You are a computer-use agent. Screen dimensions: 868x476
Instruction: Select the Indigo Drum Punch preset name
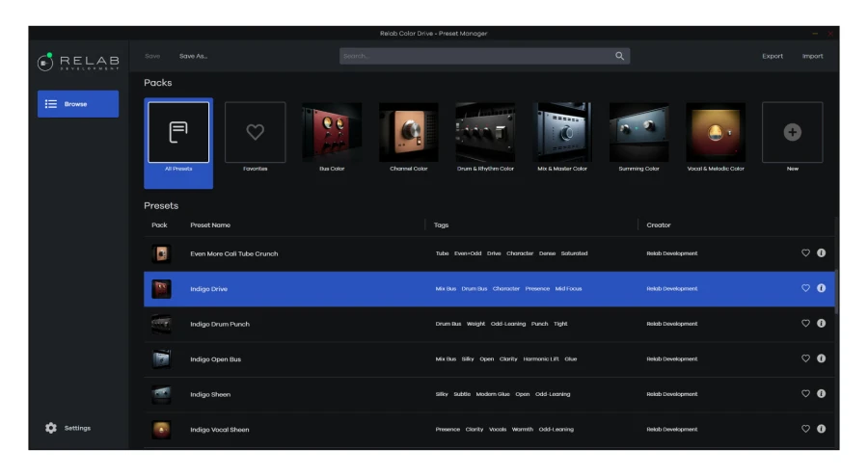pos(220,324)
